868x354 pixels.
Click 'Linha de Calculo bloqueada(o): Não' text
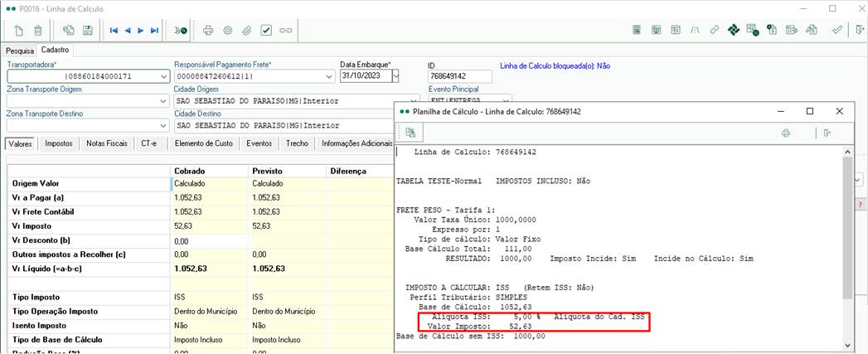point(555,65)
